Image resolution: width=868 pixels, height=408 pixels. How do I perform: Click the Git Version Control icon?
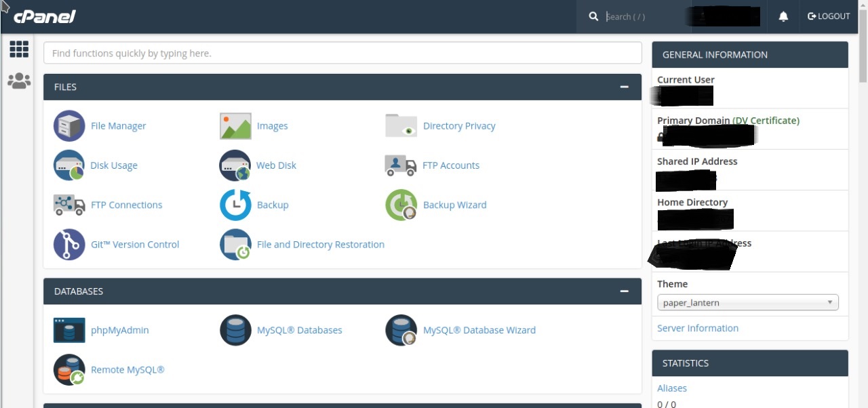click(69, 245)
